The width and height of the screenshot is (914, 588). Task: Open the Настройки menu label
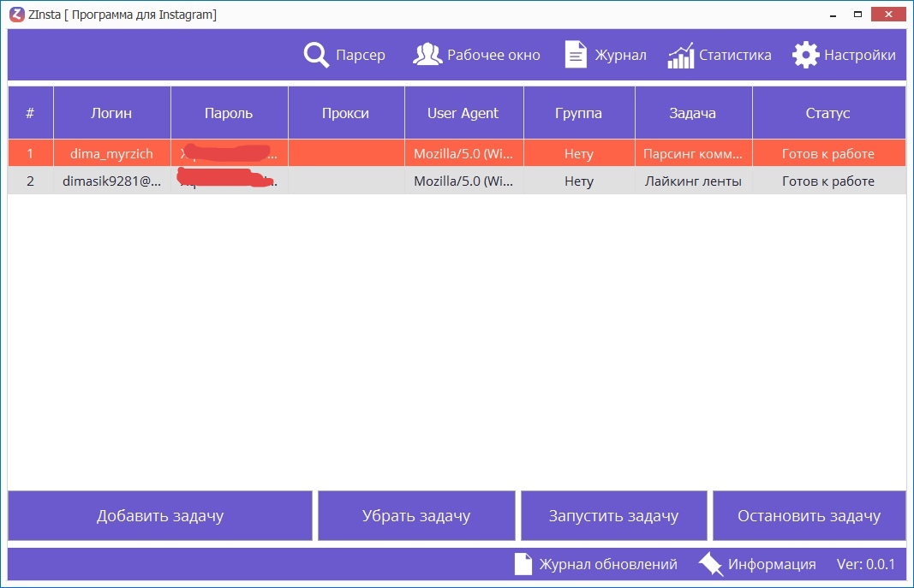859,55
